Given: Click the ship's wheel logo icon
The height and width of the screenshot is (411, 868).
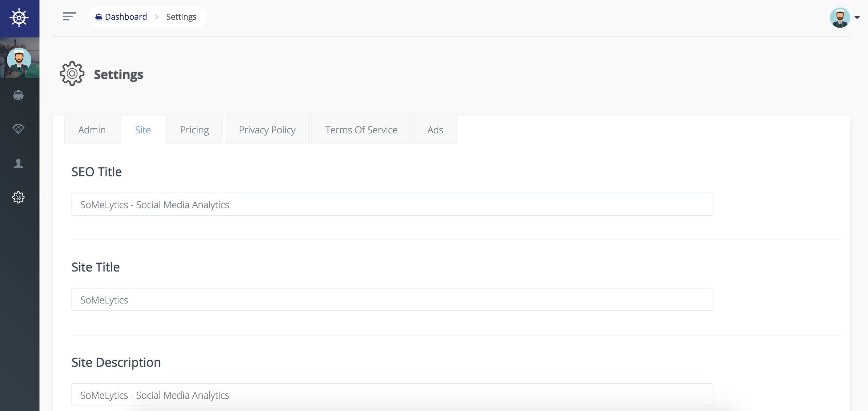Looking at the screenshot, I should [x=19, y=18].
